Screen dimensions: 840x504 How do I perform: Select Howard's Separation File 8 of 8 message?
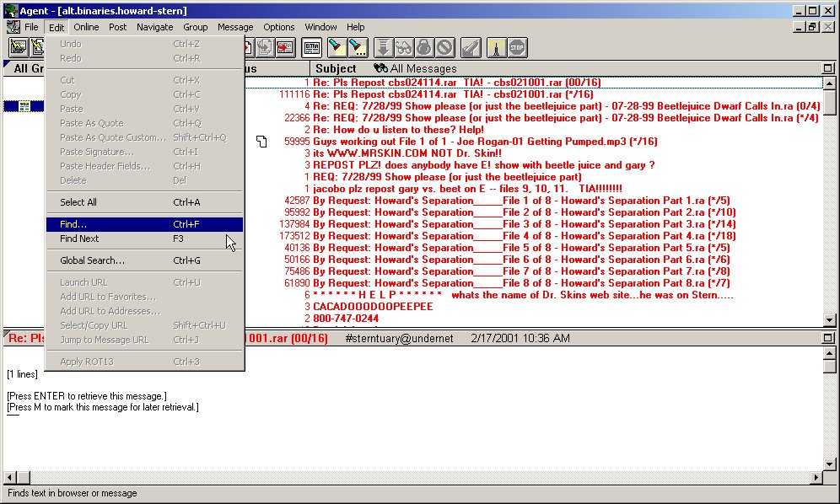(x=521, y=283)
